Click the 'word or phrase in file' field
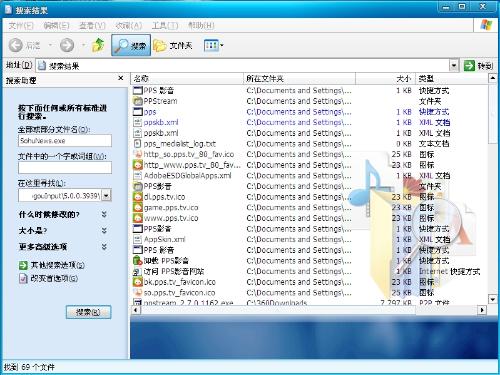Viewport: 500px width, 375px height. click(x=65, y=168)
